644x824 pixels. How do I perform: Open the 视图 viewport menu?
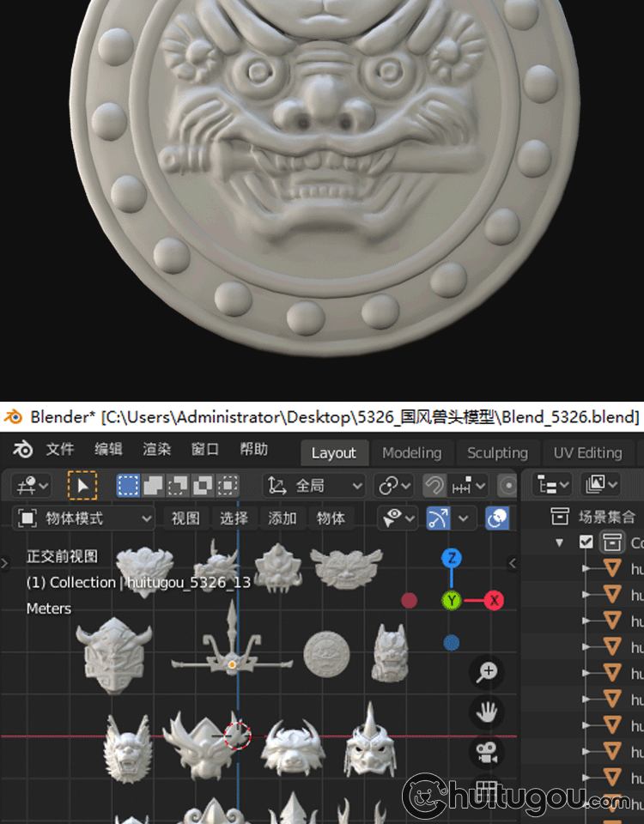[185, 518]
